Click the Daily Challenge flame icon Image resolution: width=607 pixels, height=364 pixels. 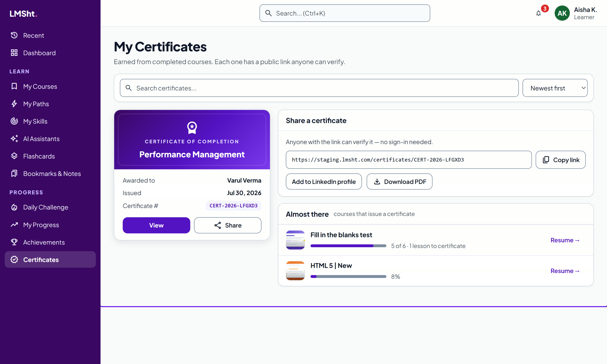click(x=14, y=207)
